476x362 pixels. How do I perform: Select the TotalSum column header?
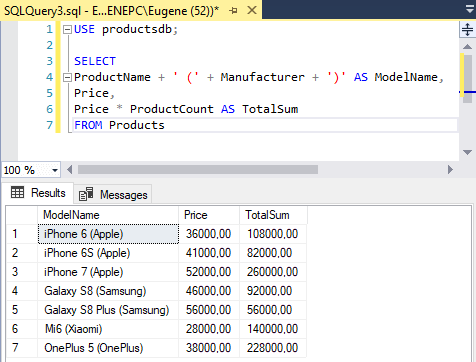coord(273,215)
